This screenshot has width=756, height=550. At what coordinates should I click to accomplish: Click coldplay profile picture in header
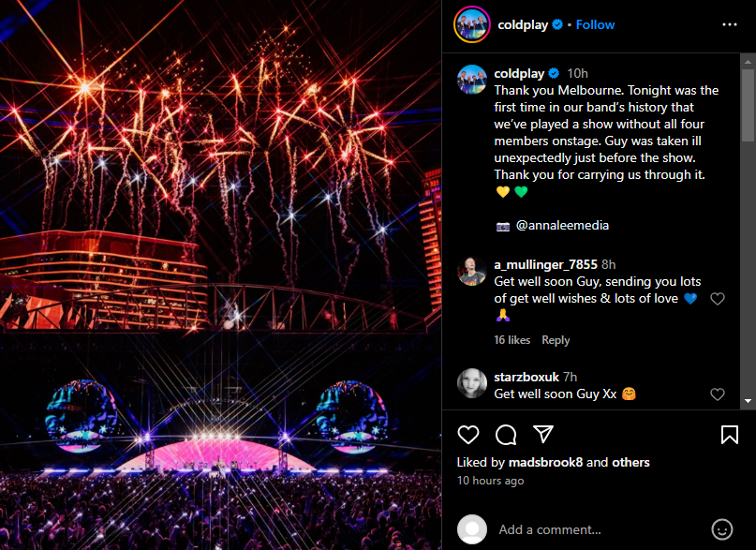point(471,25)
